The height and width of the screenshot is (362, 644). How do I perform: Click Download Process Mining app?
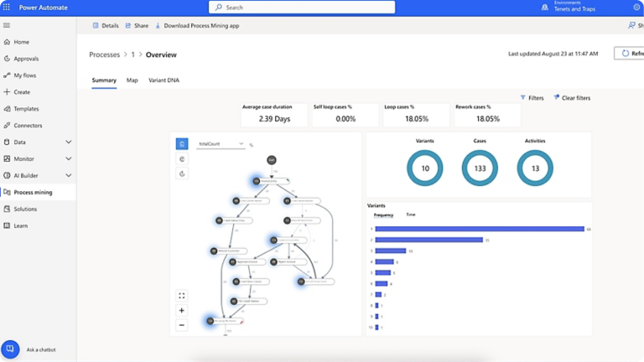[201, 26]
